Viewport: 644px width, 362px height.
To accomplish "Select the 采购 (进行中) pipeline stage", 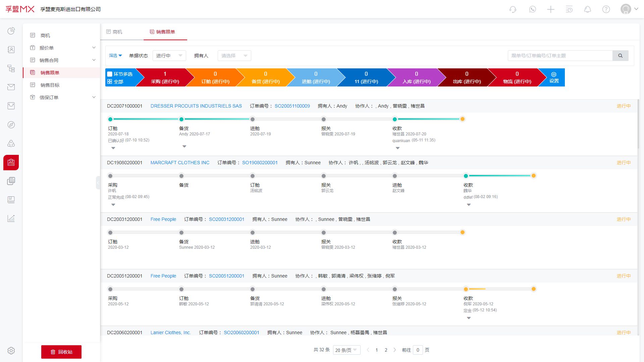I will (x=164, y=77).
